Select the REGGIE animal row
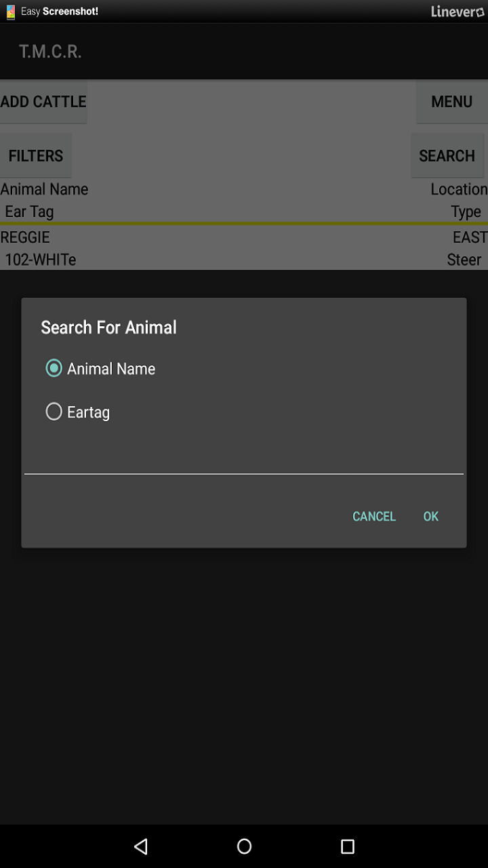This screenshot has width=488, height=868. click(26, 237)
